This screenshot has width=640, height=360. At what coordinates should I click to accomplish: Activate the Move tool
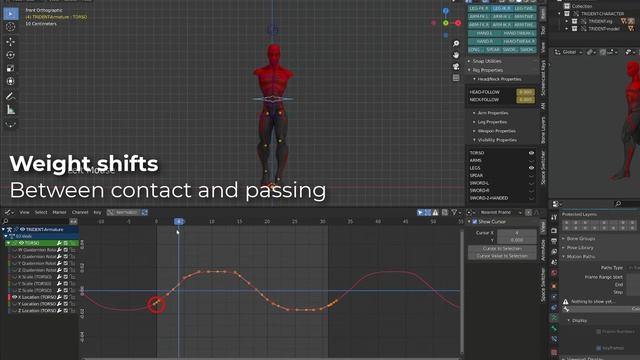(x=11, y=42)
